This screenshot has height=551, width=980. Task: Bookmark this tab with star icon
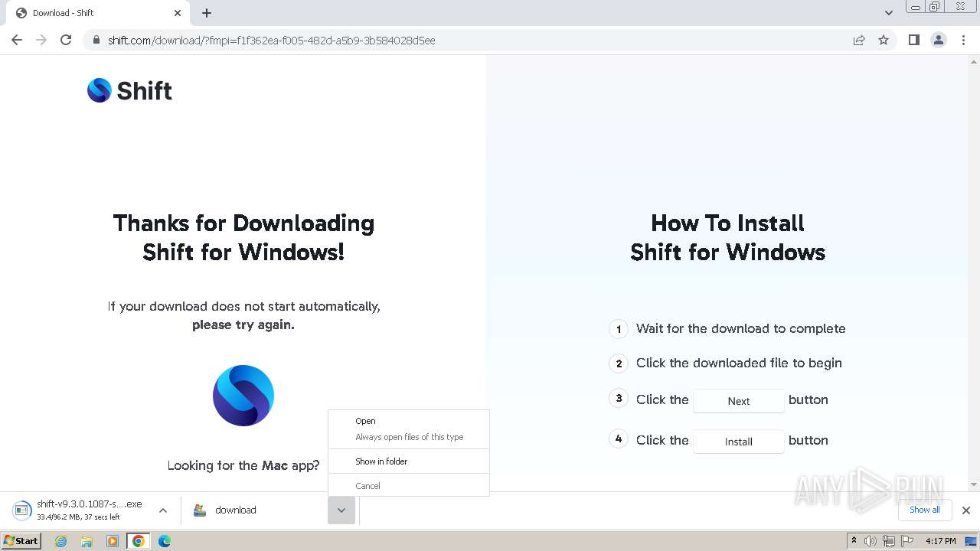884,40
